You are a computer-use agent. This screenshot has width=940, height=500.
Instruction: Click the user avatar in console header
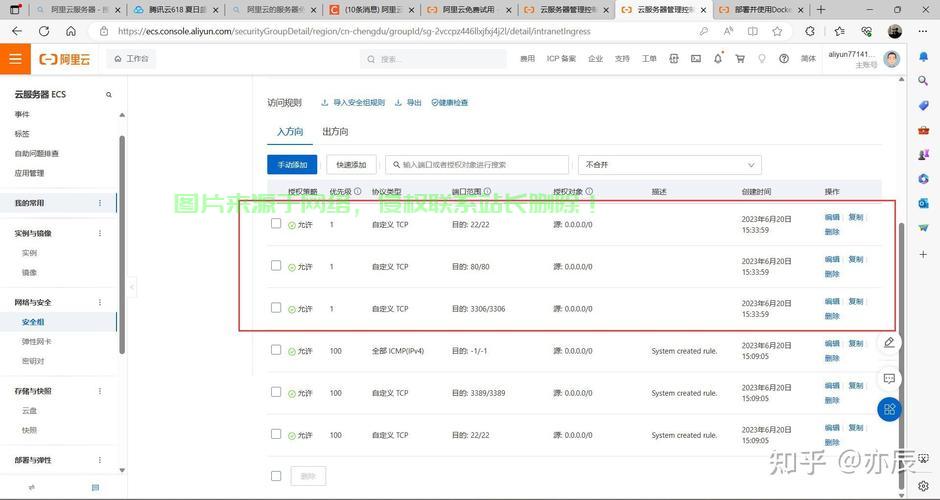tap(891, 59)
